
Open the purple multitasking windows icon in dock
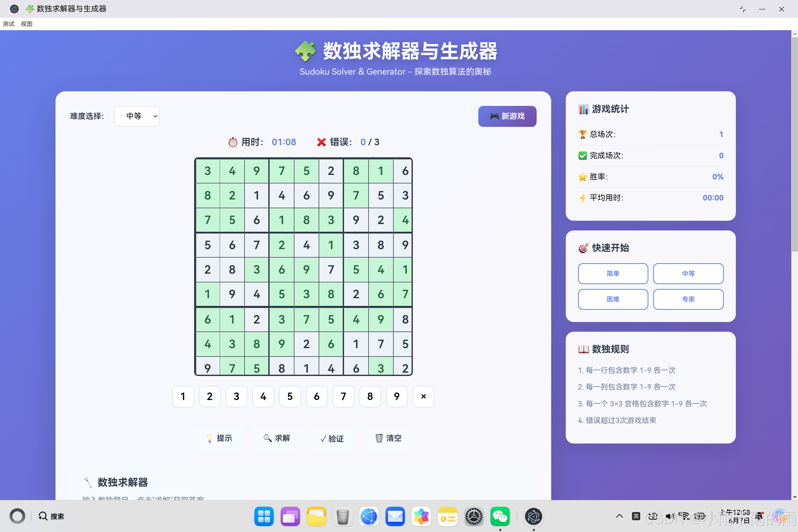(290, 516)
